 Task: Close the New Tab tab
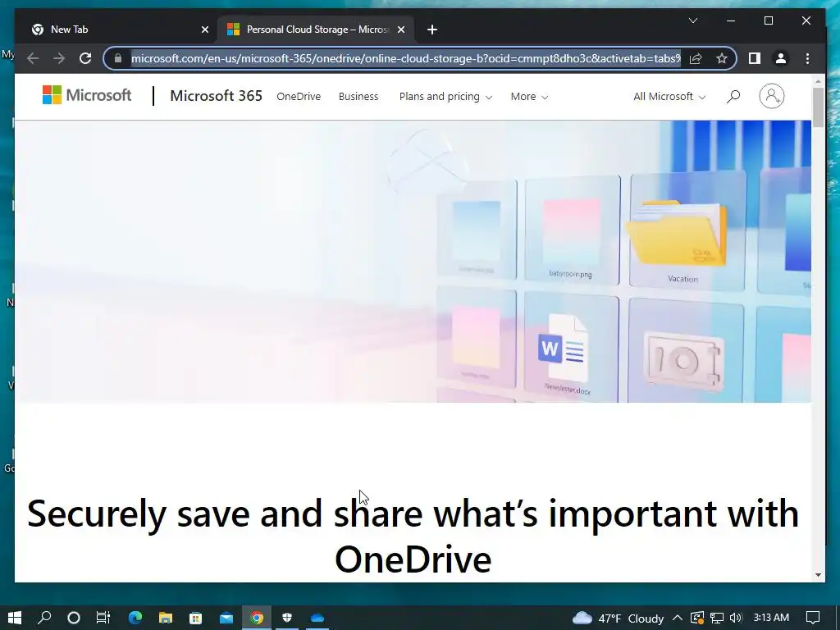(x=204, y=30)
